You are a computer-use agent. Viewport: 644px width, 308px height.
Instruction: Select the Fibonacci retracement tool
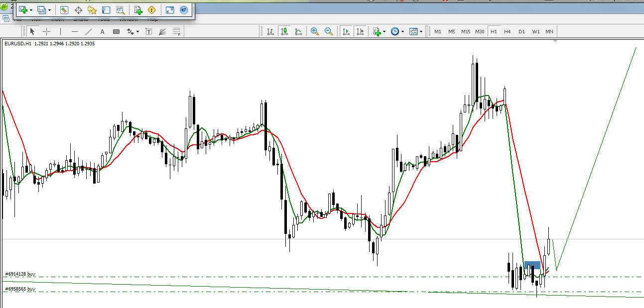coord(176,31)
